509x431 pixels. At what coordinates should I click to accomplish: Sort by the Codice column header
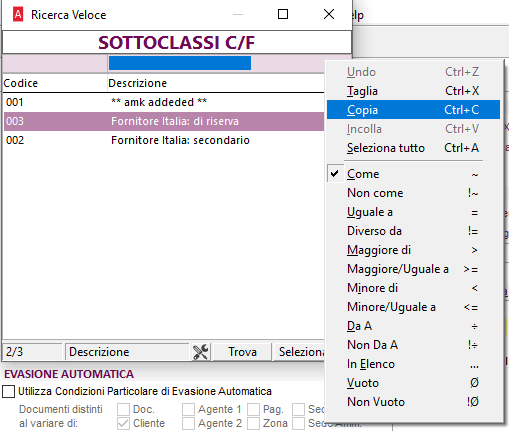click(x=55, y=83)
